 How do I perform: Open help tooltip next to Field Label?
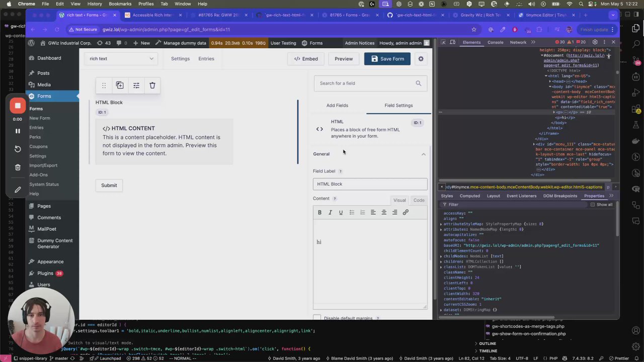340,171
